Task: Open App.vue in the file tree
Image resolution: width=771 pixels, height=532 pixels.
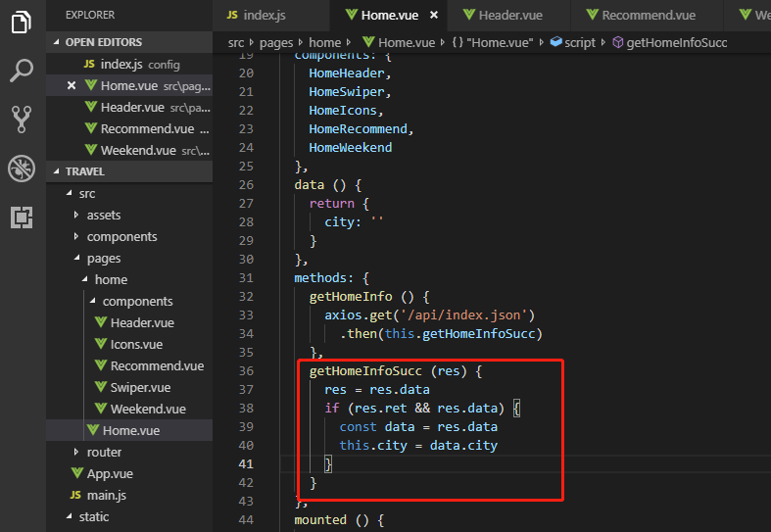Action: (129, 473)
